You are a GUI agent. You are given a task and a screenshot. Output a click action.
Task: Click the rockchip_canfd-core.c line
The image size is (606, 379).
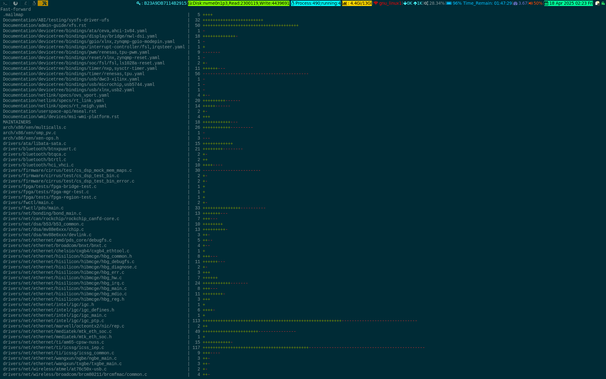coord(61,219)
